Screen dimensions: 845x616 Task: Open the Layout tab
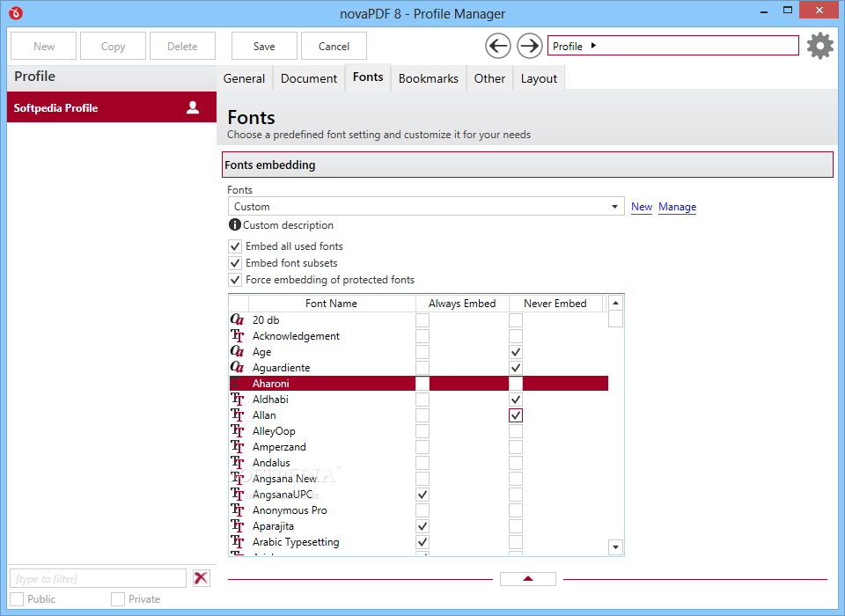pos(539,78)
